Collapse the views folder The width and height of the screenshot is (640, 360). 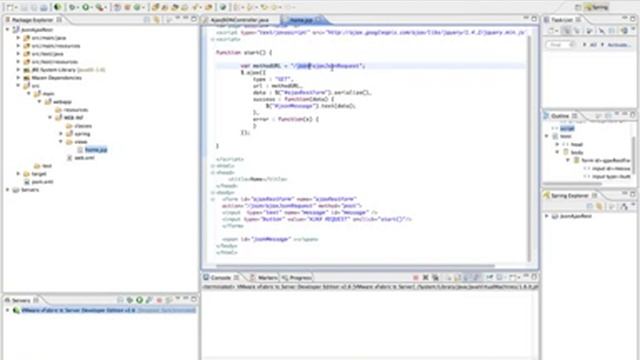click(x=61, y=142)
